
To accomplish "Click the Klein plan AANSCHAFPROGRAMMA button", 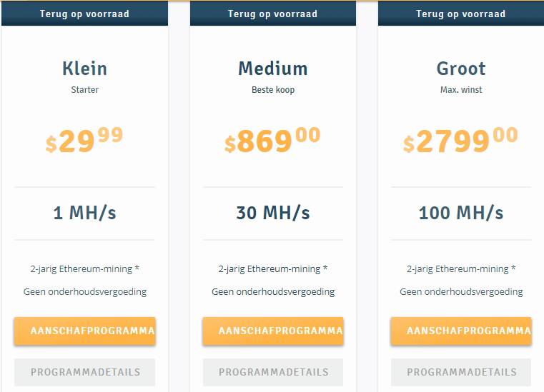I will tap(84, 331).
